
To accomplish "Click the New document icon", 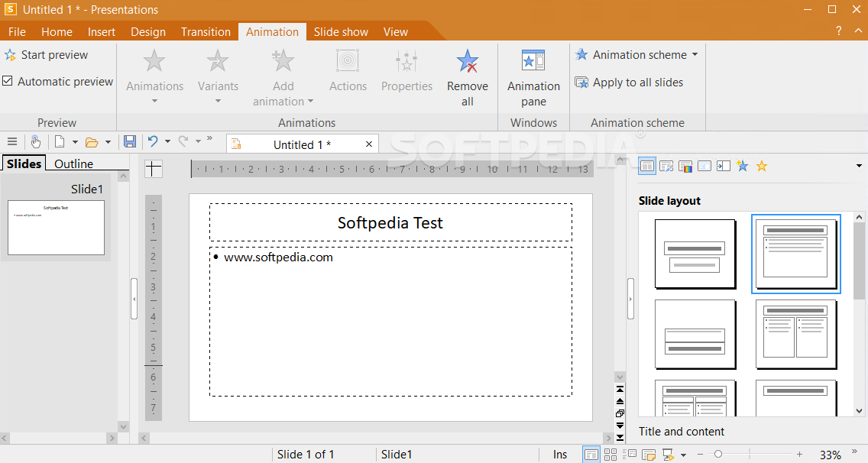I will [60, 142].
